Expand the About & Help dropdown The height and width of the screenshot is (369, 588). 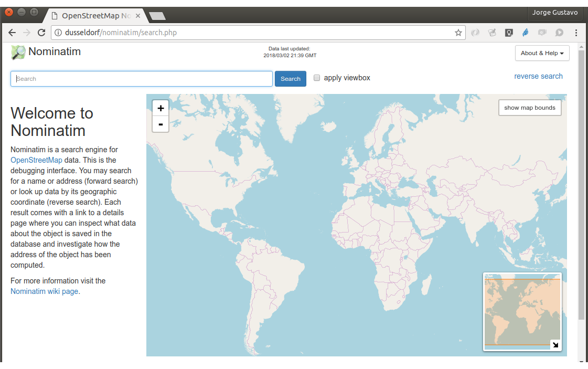[x=542, y=53]
